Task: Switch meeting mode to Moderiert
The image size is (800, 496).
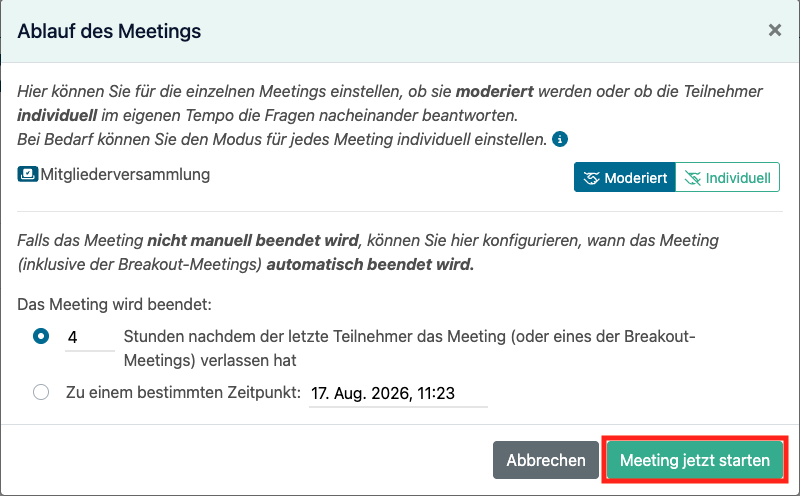Action: tap(624, 177)
